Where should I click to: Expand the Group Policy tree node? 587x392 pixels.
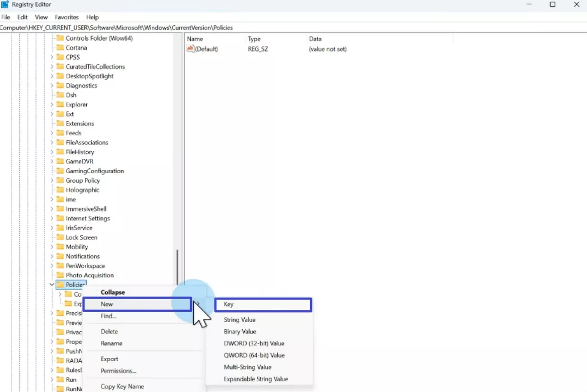click(52, 181)
